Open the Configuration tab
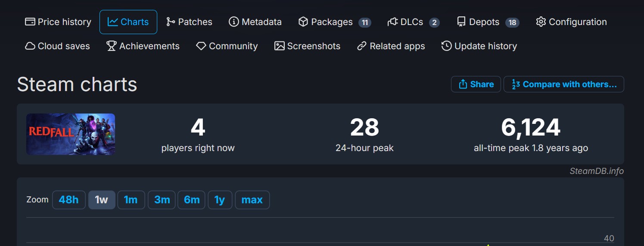Image resolution: width=644 pixels, height=246 pixels. [571, 22]
